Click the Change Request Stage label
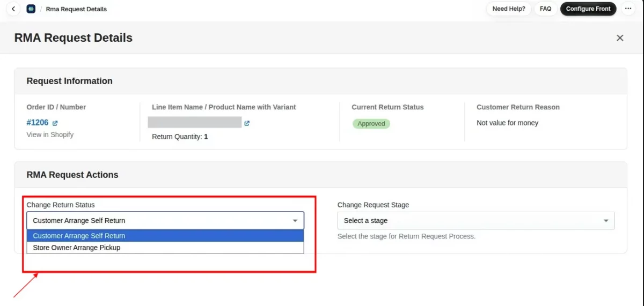The image size is (644, 306). (x=373, y=205)
